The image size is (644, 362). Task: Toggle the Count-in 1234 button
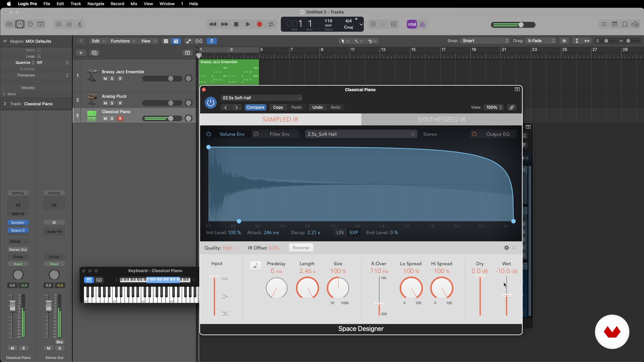pos(412,24)
